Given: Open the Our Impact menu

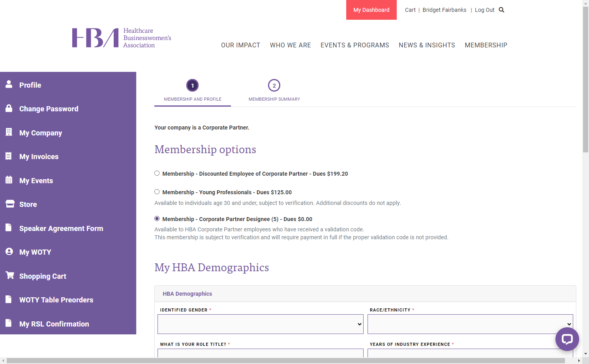Looking at the screenshot, I should 241,45.
